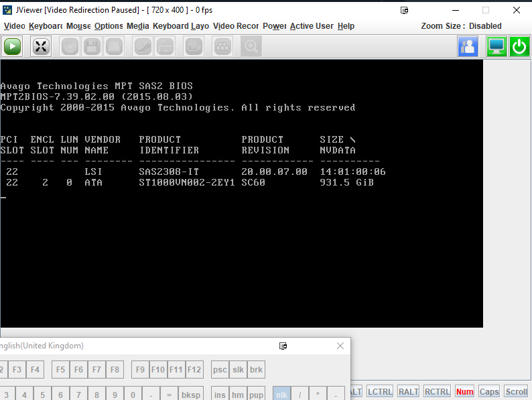Click the 5 key on soft keyboard
This screenshot has height=400, width=532.
pyautogui.click(x=42, y=393)
